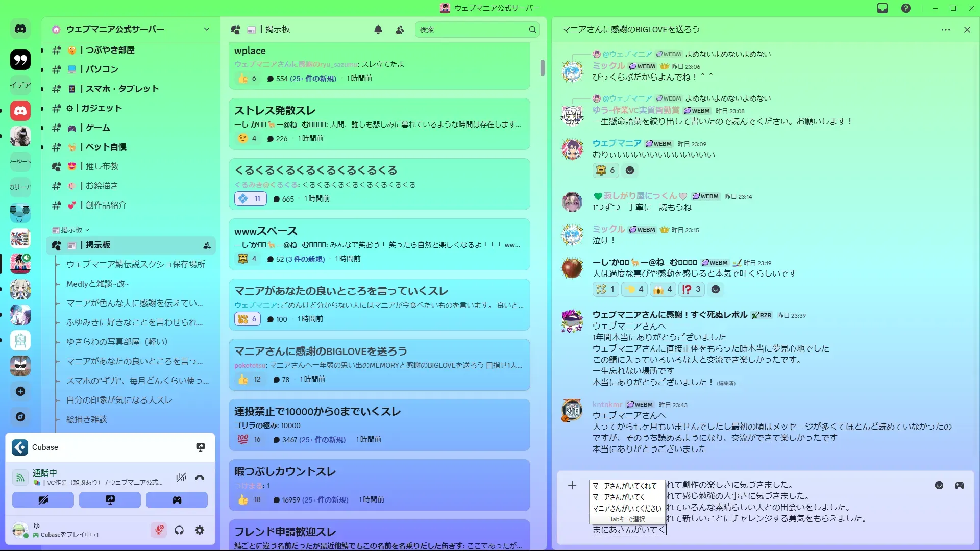Click the help question mark icon
980x551 pixels.
pyautogui.click(x=906, y=8)
